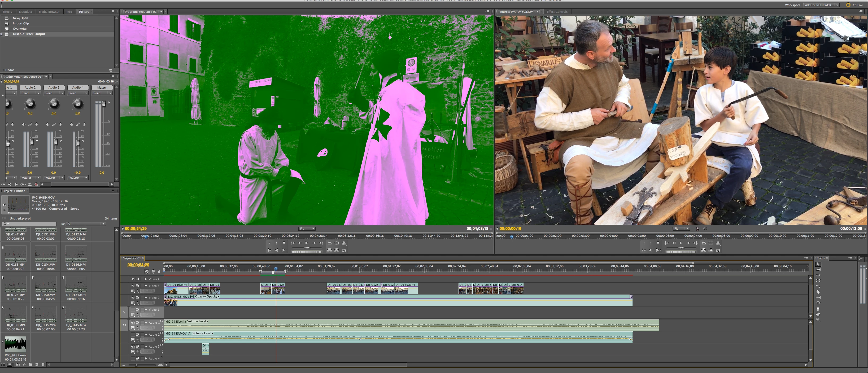The height and width of the screenshot is (373, 868).
Task: Open the Media Browser tab
Action: coord(49,12)
